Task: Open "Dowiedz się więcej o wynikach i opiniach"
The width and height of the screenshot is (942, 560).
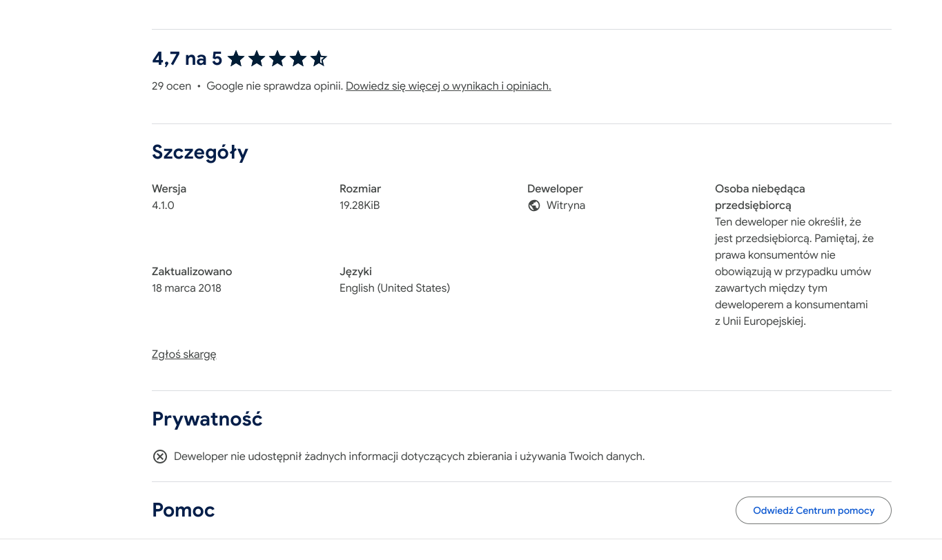Action: pos(448,86)
